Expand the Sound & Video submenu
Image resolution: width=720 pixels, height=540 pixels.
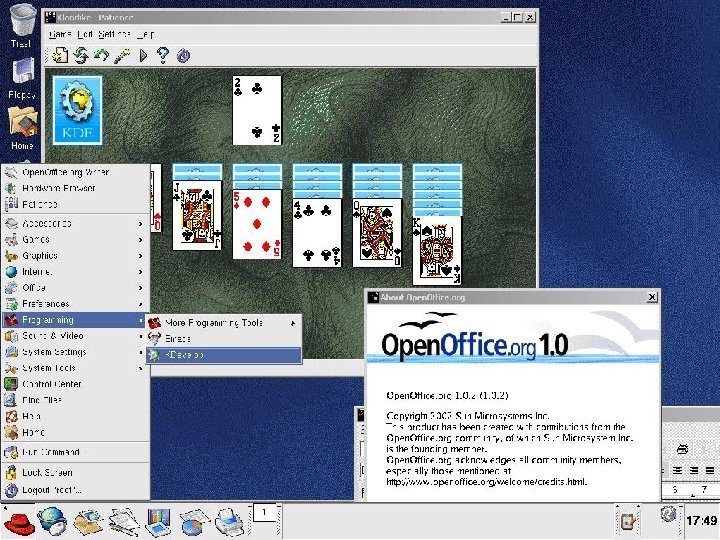point(76,336)
